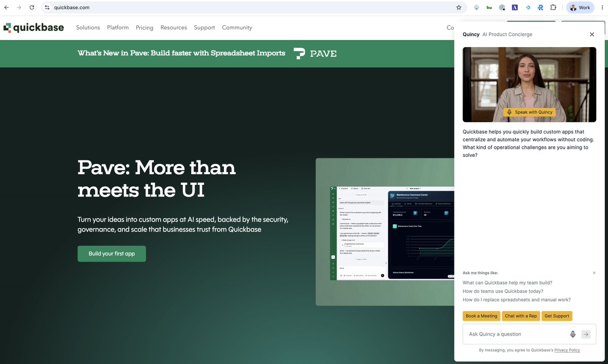Screen dimensions: 608x364
Task: Go back with the browser back arrow
Action: click(x=6, y=8)
